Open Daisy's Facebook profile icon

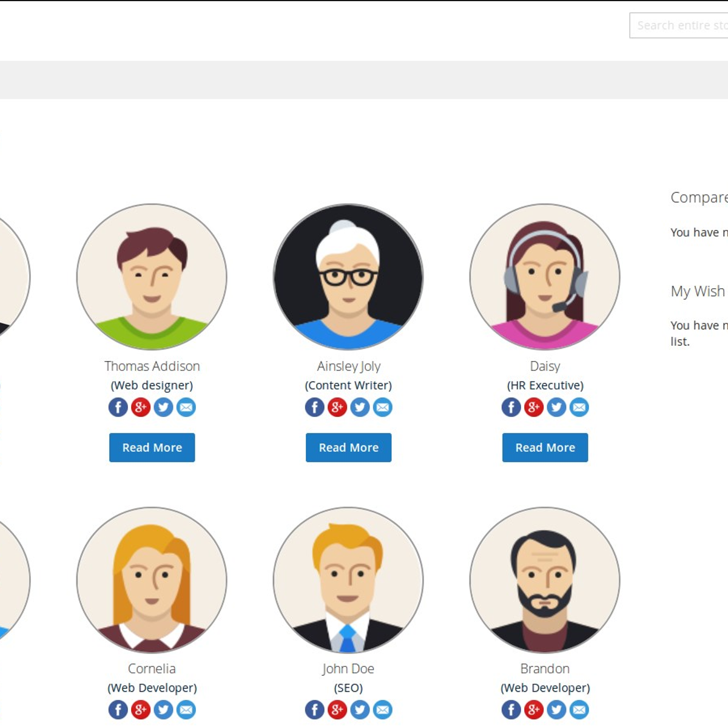tap(511, 407)
